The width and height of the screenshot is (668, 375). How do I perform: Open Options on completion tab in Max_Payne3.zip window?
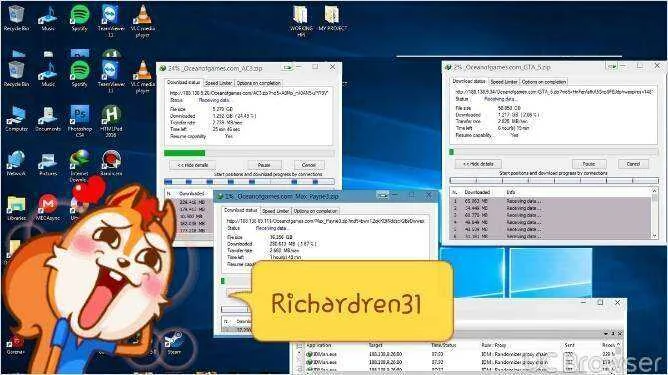[315, 211]
